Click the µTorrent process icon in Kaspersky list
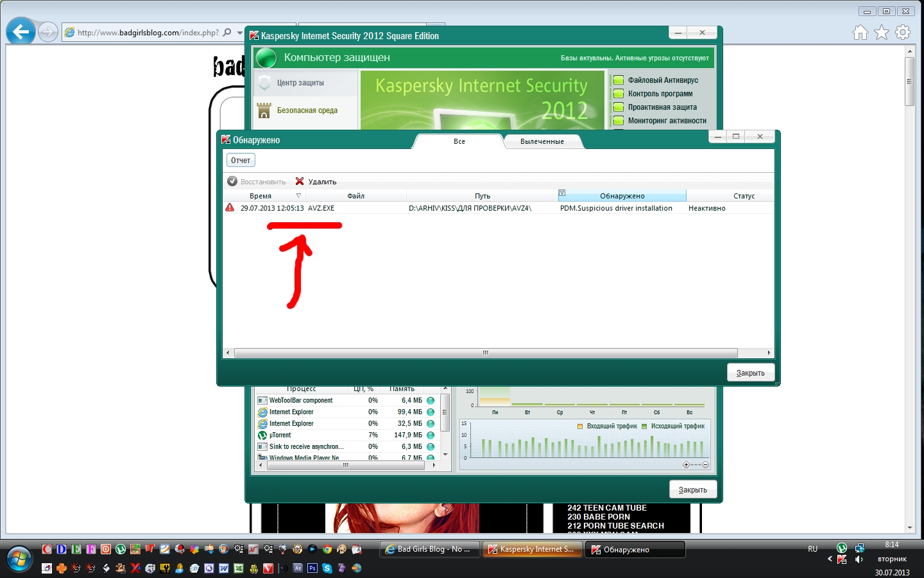Viewport: 924px width, 578px height. click(x=262, y=435)
